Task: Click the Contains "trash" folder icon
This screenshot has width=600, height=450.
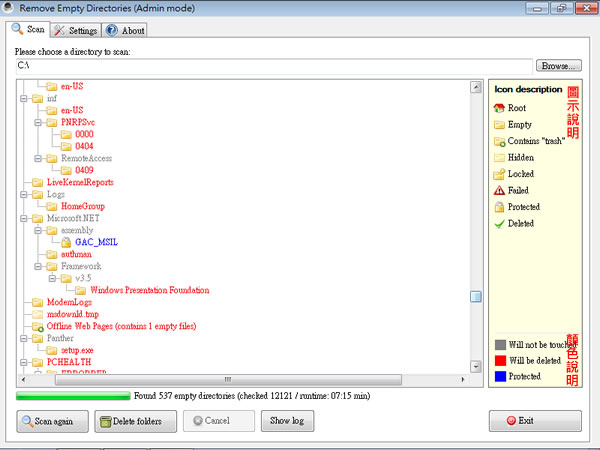Action: tap(499, 141)
